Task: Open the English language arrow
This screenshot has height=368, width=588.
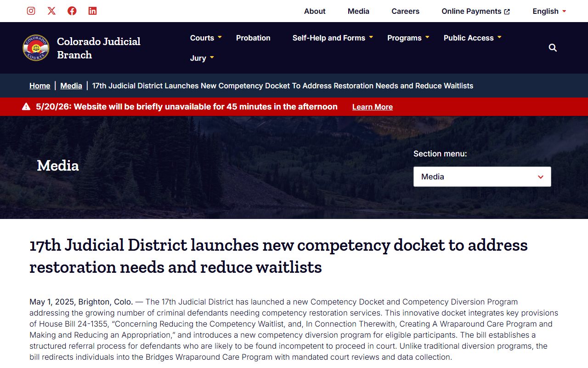Action: [564, 11]
